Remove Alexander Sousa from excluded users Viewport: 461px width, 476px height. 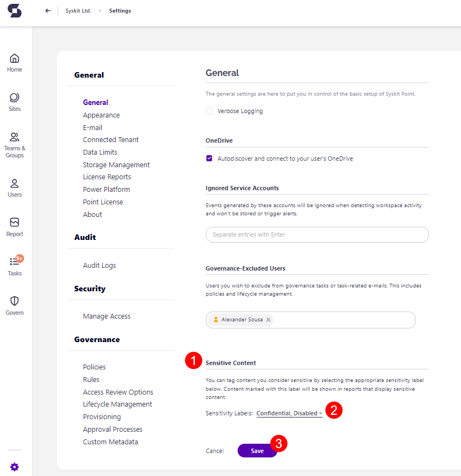pyautogui.click(x=268, y=320)
